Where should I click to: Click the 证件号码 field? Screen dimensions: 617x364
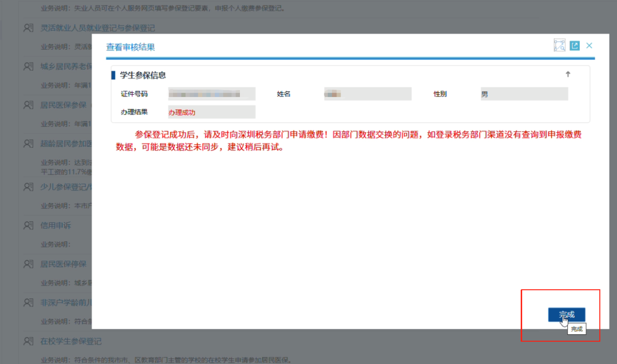tap(211, 94)
